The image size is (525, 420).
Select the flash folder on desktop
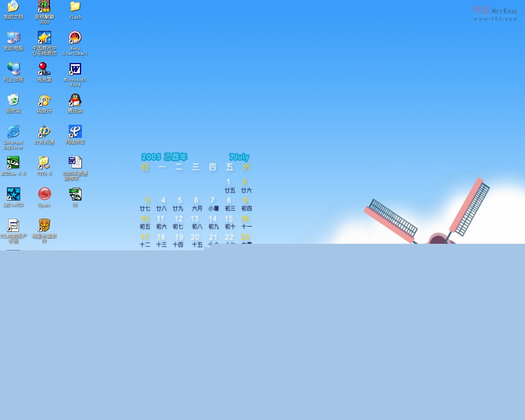click(x=75, y=7)
